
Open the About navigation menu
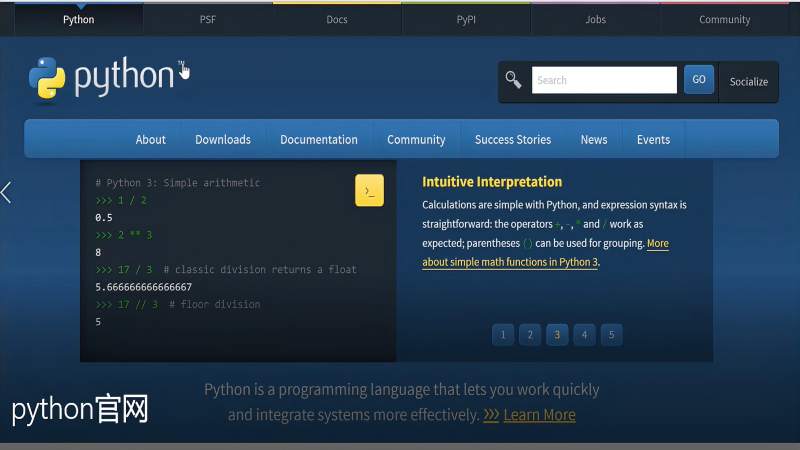(151, 139)
